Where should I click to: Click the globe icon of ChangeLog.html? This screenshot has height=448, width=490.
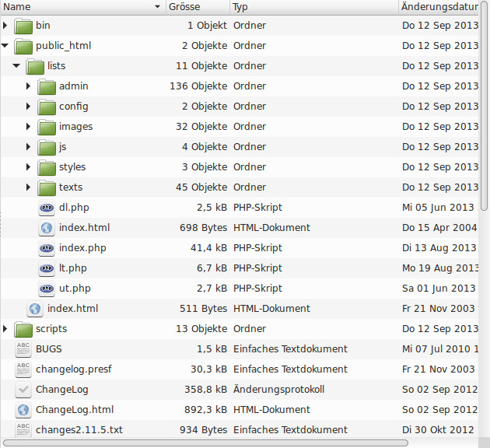23,410
